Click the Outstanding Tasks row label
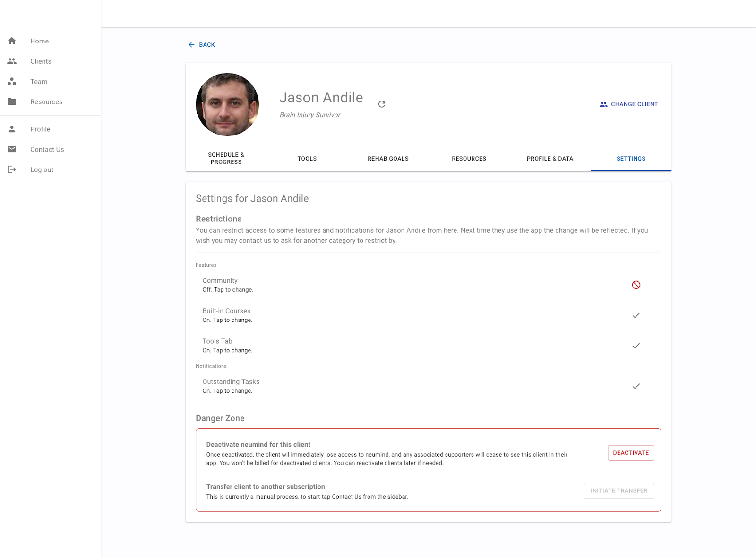This screenshot has height=558, width=756. click(231, 381)
